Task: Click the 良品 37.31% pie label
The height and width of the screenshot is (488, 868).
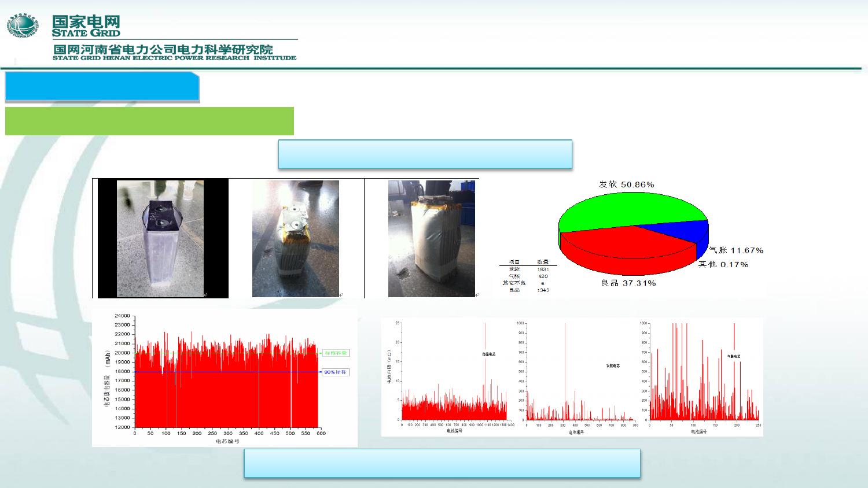Action: point(628,283)
